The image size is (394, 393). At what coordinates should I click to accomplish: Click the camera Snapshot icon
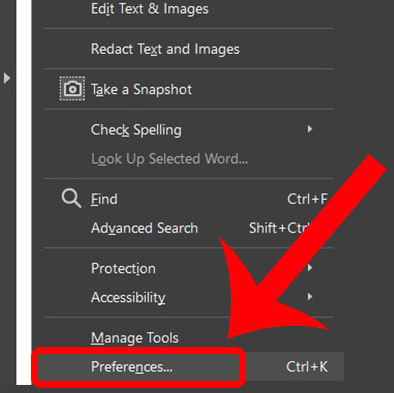coord(72,89)
